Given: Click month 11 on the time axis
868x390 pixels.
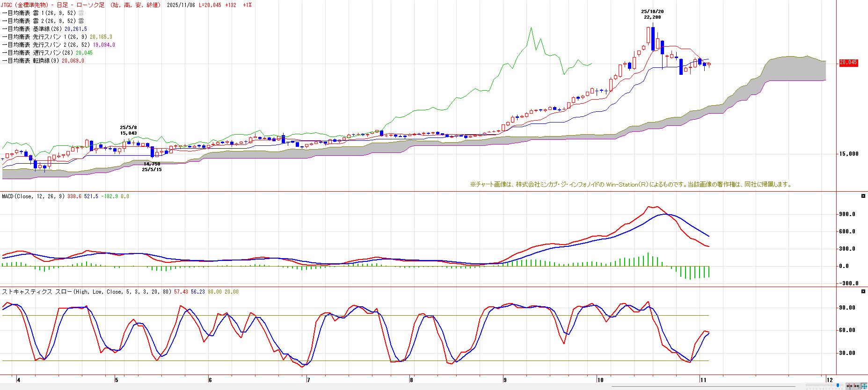Looking at the screenshot, I should tap(703, 380).
